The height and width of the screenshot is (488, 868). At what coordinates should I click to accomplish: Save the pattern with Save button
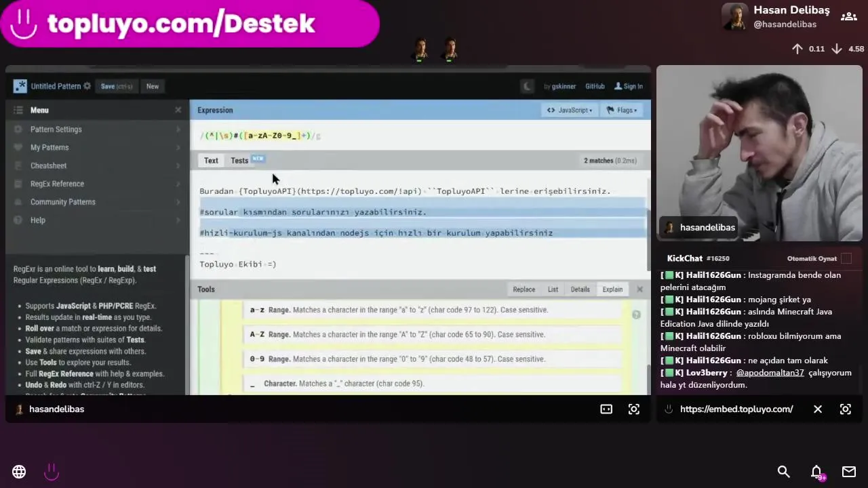117,86
